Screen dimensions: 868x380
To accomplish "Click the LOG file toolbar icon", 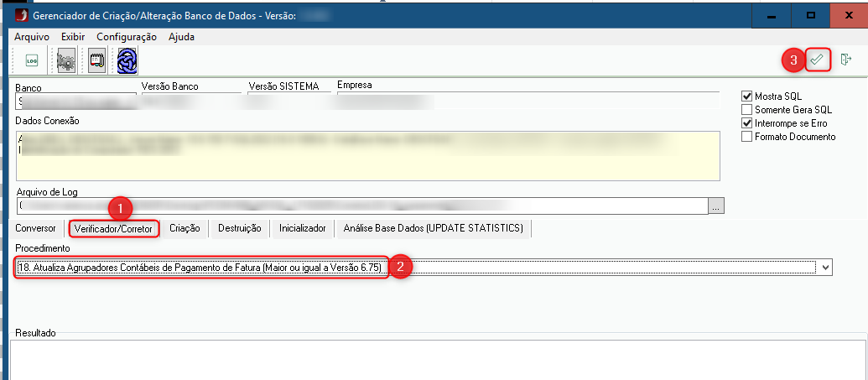I will click(32, 60).
